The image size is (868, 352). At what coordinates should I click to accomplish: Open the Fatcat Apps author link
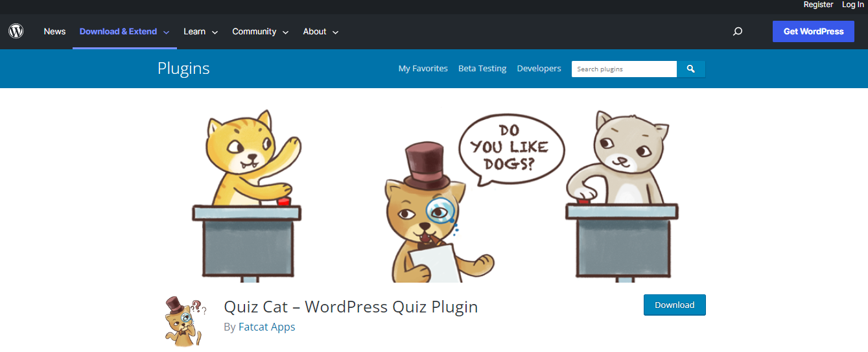pyautogui.click(x=266, y=327)
